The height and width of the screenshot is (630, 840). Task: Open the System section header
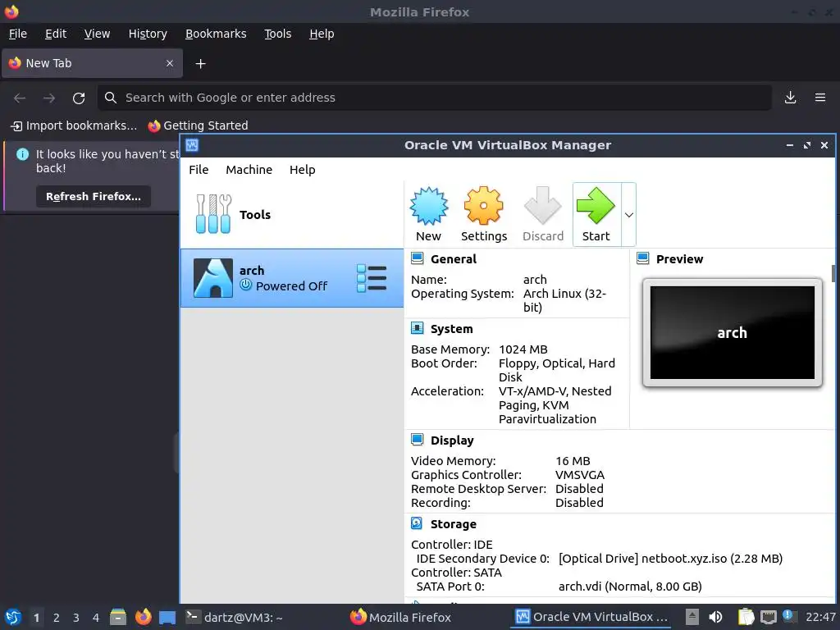click(x=452, y=329)
